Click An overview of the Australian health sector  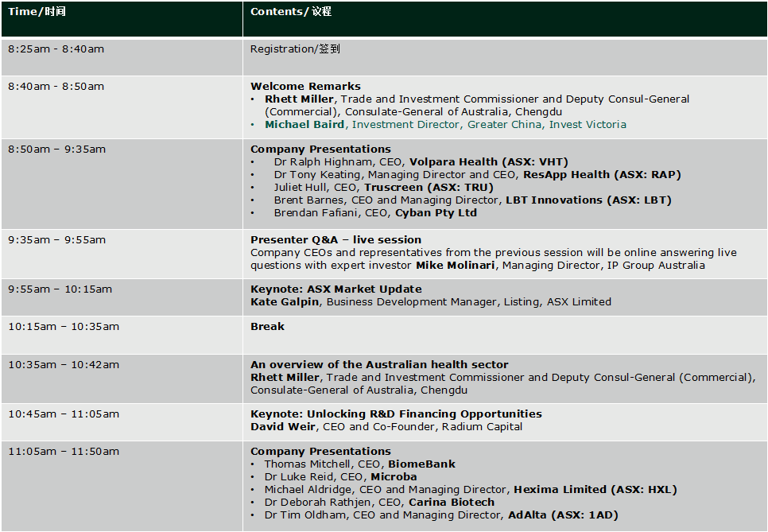(379, 364)
